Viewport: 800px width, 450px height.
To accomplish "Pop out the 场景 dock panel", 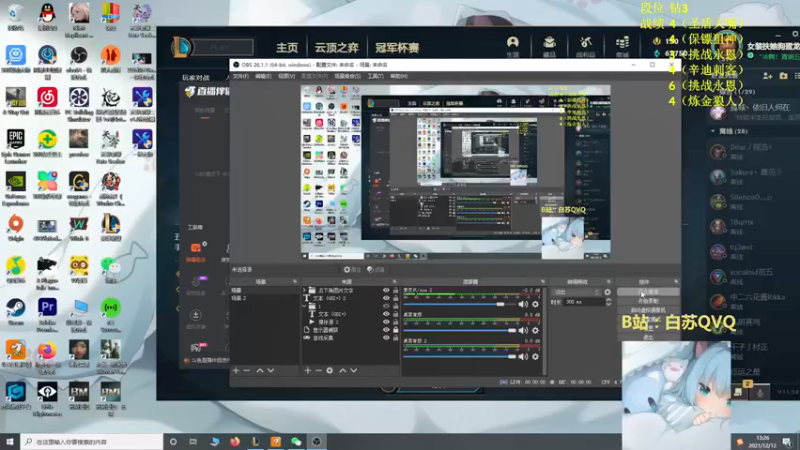I will 295,282.
